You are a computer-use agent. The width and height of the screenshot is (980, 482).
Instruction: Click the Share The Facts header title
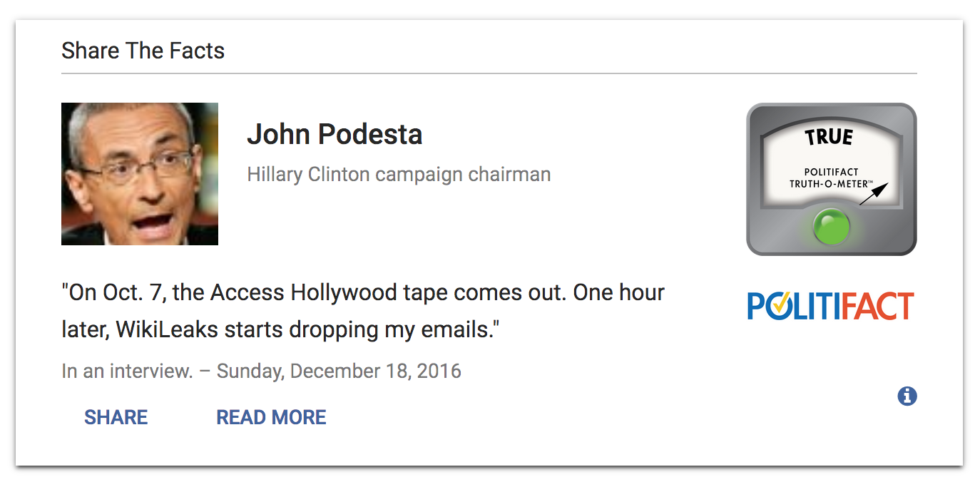click(143, 51)
